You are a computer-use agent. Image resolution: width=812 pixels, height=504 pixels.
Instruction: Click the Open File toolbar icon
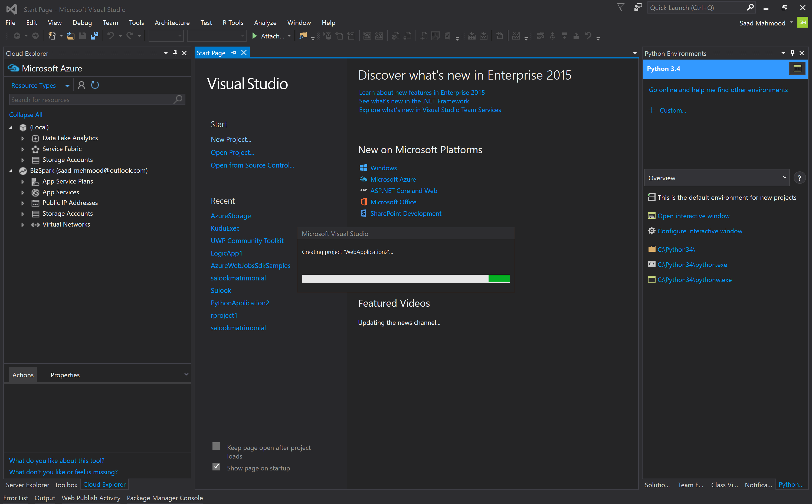71,36
